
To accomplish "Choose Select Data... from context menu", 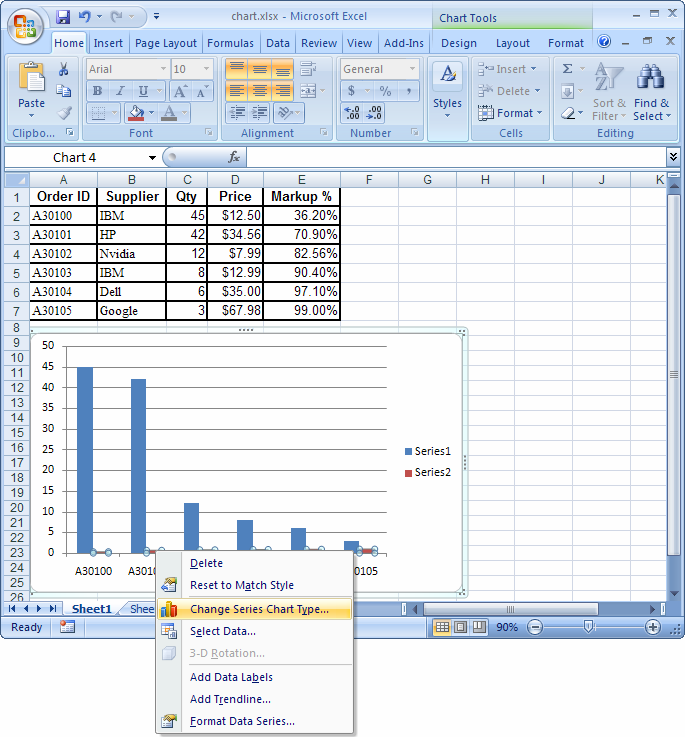I will pos(254,631).
